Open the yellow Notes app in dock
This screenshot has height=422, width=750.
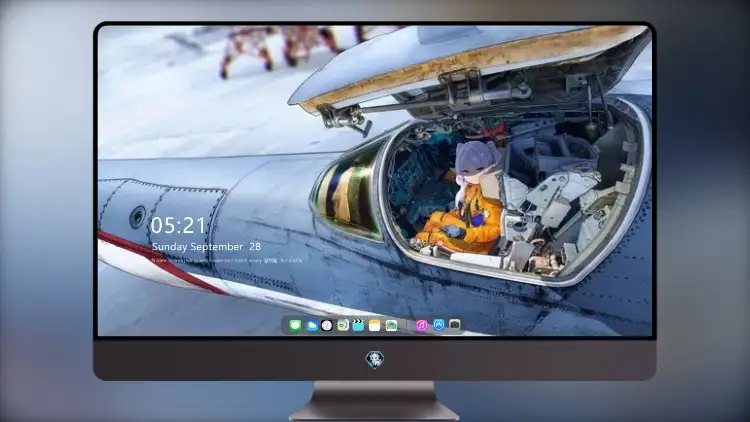375,326
